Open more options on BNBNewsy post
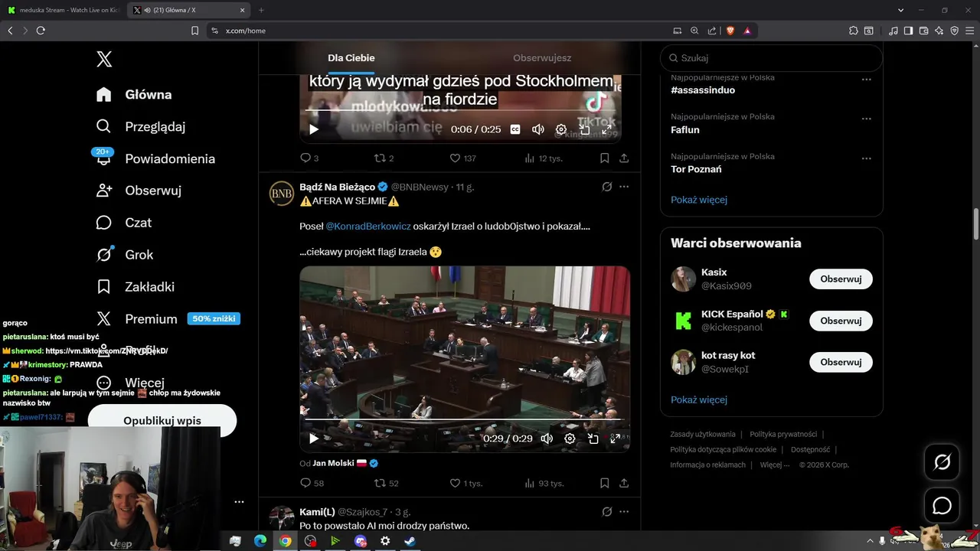This screenshot has width=980, height=551. [x=624, y=187]
